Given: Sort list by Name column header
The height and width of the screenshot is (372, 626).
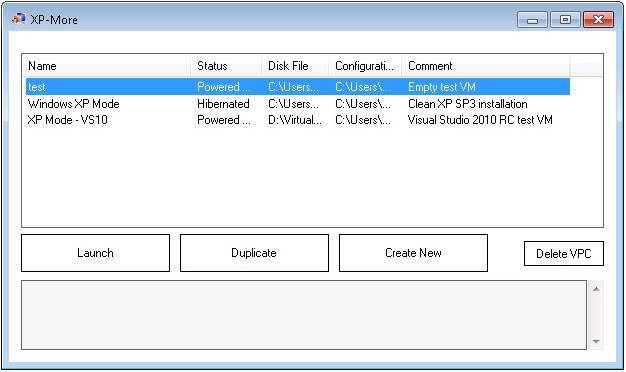Looking at the screenshot, I should [x=107, y=66].
